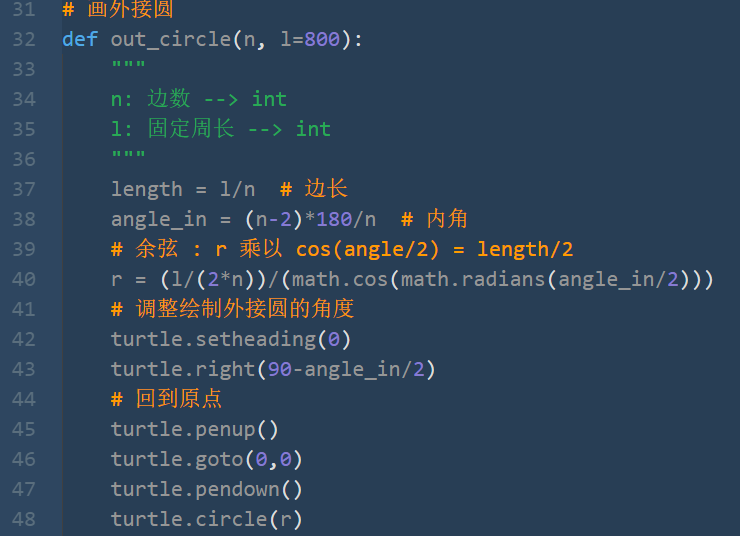Click the orange cosine formula comment on line 39
The height and width of the screenshot is (536, 740).
click(342, 249)
